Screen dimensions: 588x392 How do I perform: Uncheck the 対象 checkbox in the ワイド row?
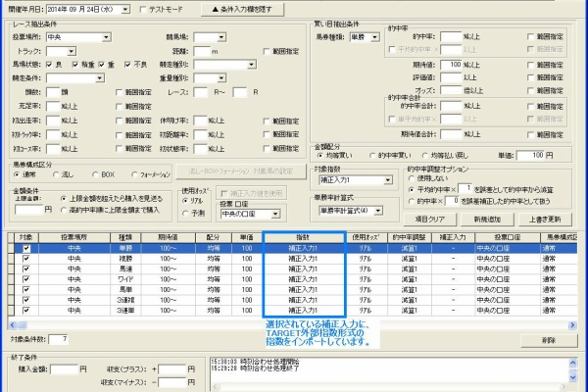pos(26,277)
